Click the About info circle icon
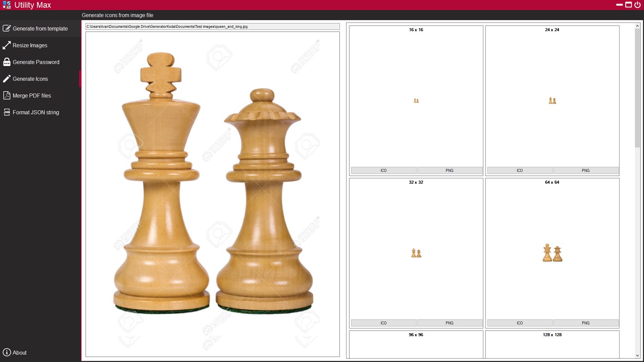This screenshot has height=362, width=644. coord(6,352)
